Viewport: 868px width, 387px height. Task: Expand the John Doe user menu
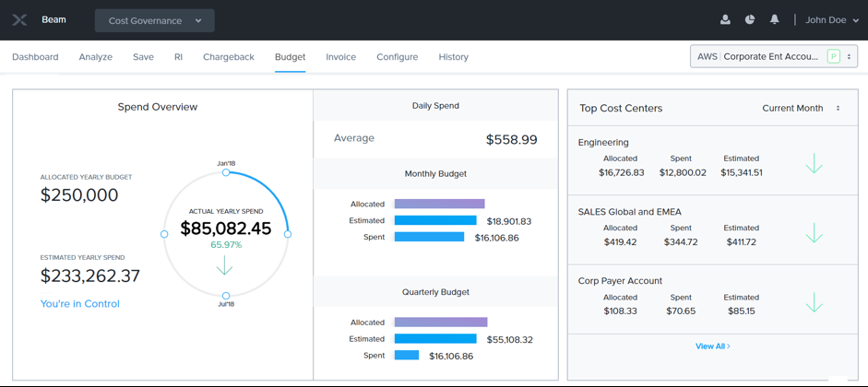tap(832, 20)
